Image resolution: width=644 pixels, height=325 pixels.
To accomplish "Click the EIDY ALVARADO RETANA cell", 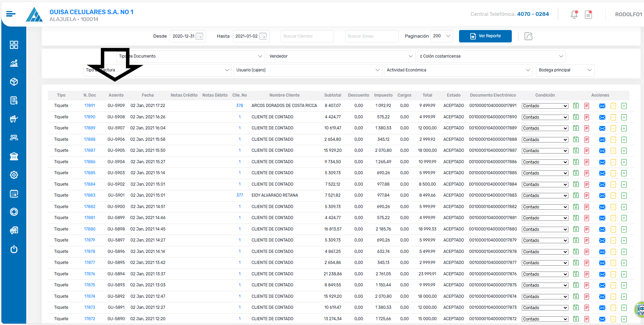I will (x=275, y=195).
